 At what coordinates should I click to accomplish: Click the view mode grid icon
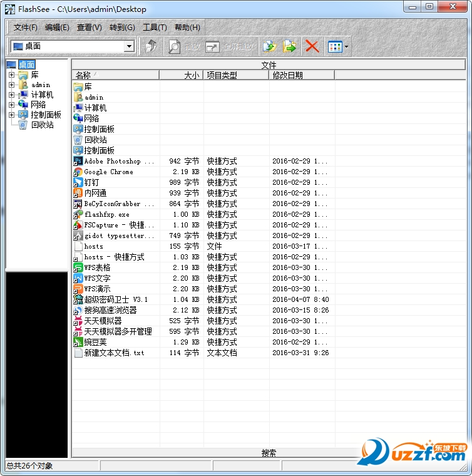335,46
